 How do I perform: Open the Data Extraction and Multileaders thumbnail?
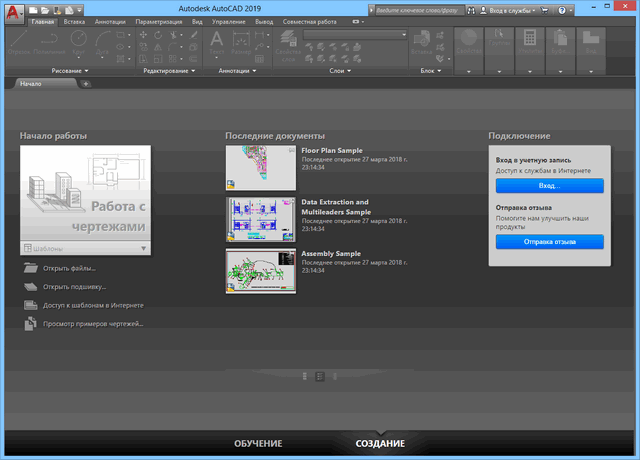260,219
